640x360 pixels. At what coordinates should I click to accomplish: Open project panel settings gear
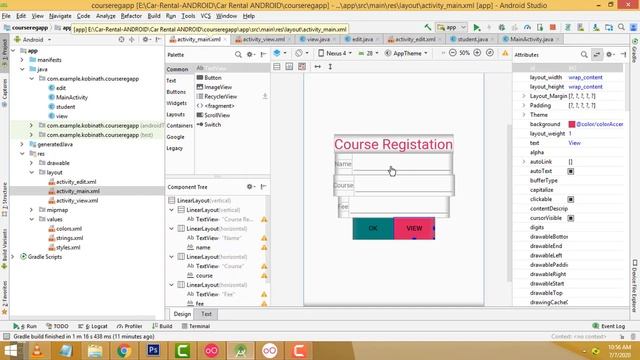[145, 40]
